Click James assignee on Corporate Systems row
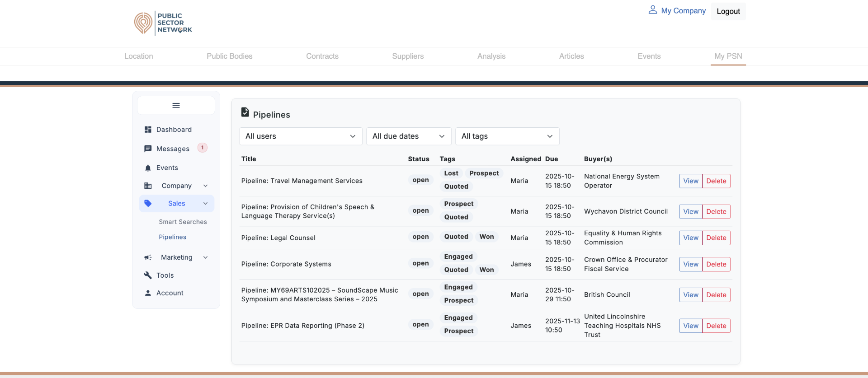The image size is (868, 378). pos(521,264)
